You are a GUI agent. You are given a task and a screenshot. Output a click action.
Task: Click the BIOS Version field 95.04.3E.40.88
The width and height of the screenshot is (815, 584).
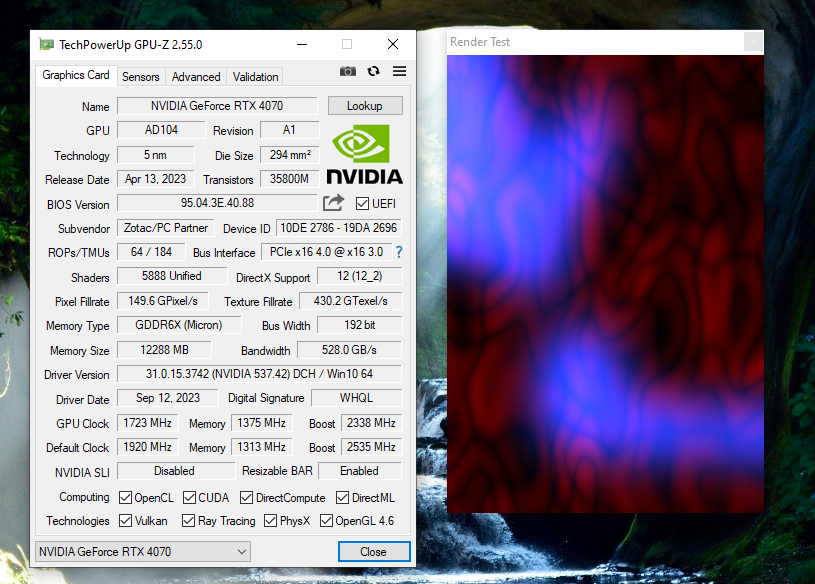point(217,203)
